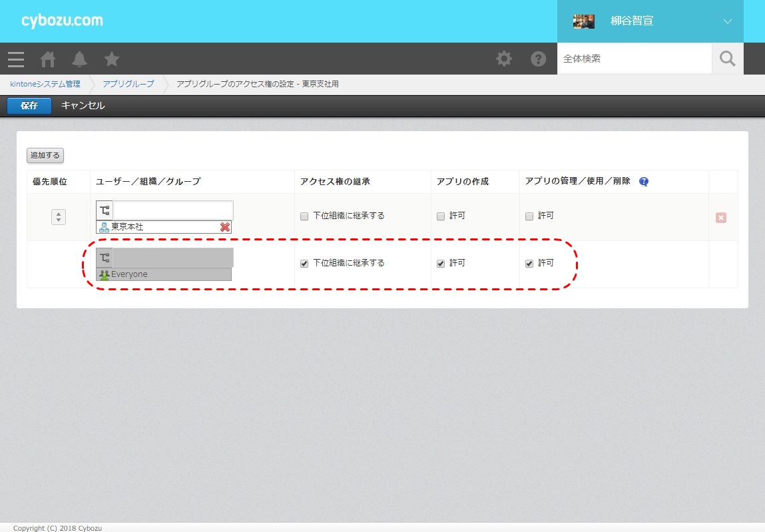765x532 pixels.
Task: Toggle アプリの作成 許可 for Everyone
Action: [x=441, y=264]
